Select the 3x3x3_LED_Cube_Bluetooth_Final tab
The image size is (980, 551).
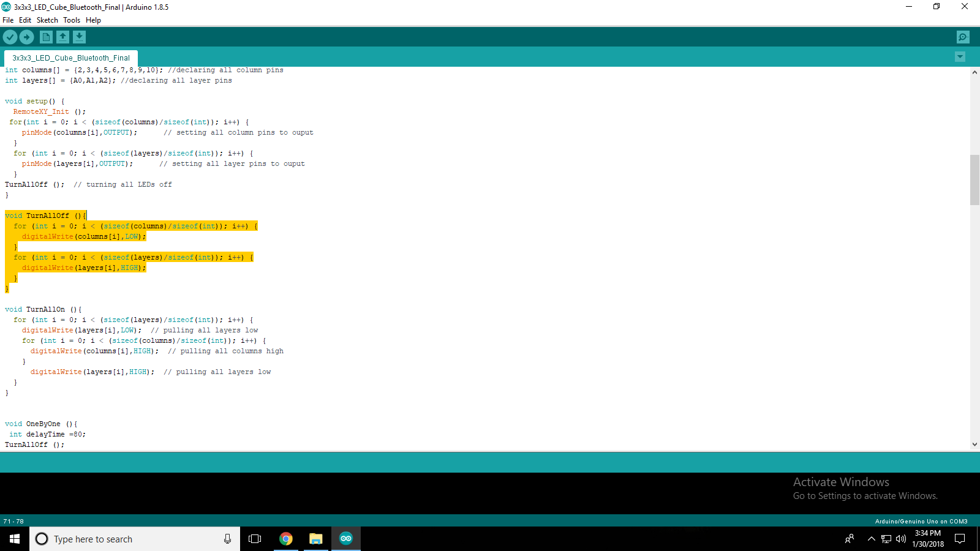point(71,58)
